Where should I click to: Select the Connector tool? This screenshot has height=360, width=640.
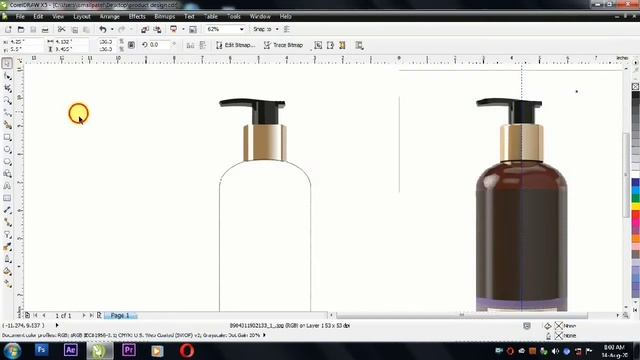click(7, 222)
